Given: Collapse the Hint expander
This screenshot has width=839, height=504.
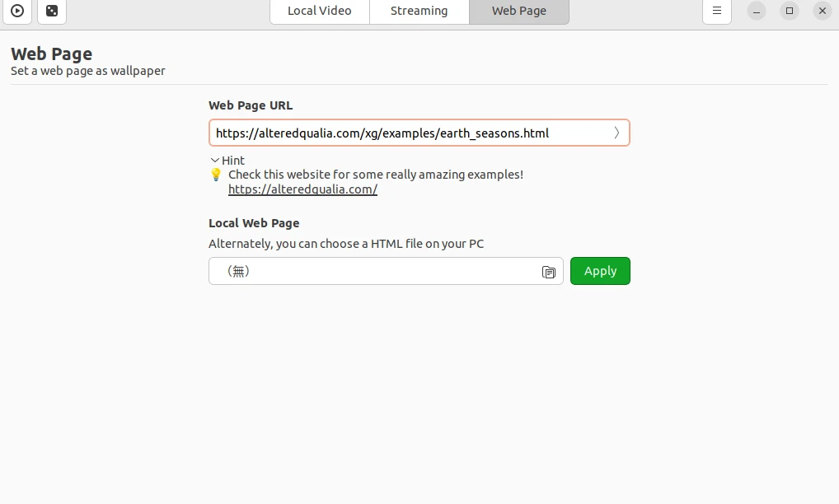Looking at the screenshot, I should [x=227, y=161].
